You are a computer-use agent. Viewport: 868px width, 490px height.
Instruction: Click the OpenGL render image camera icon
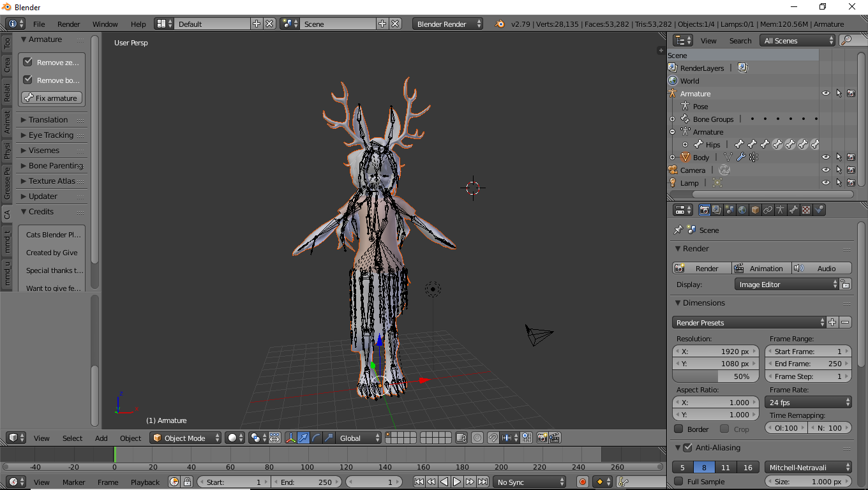tap(542, 438)
